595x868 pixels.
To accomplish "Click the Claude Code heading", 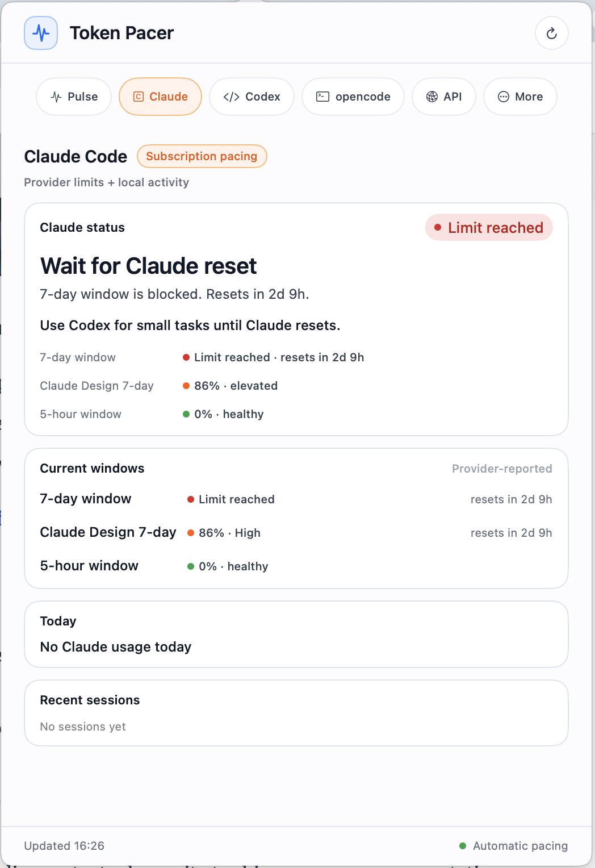I will [76, 156].
